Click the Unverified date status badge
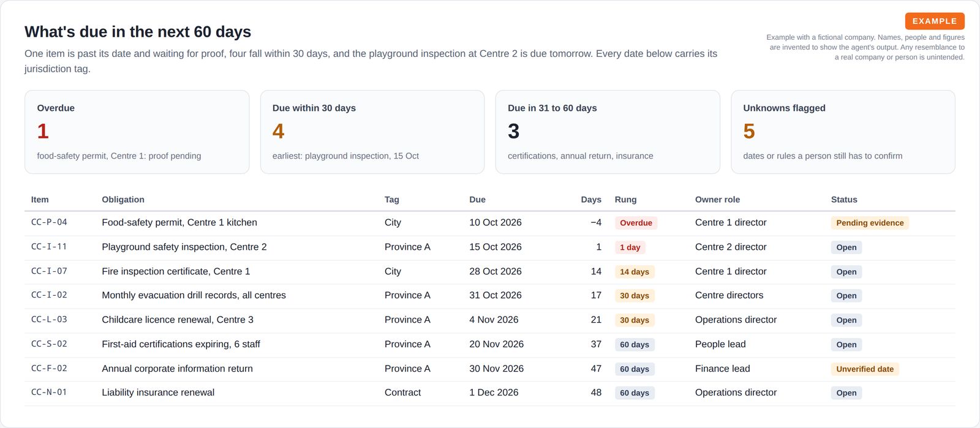The height and width of the screenshot is (428, 980). click(865, 369)
